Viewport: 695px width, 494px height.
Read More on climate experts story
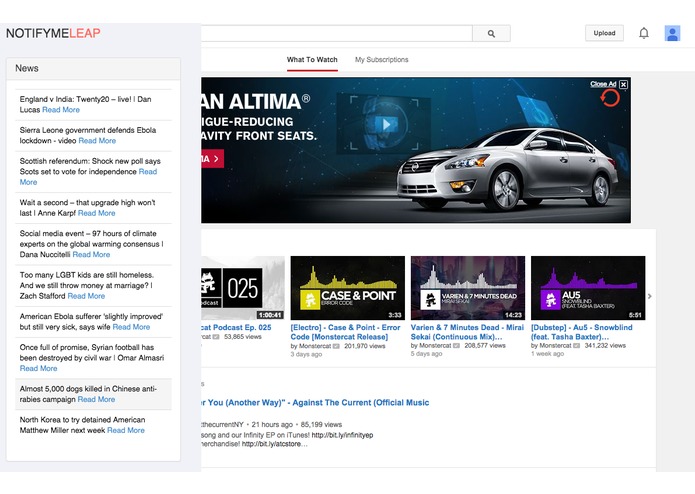[x=91, y=255]
